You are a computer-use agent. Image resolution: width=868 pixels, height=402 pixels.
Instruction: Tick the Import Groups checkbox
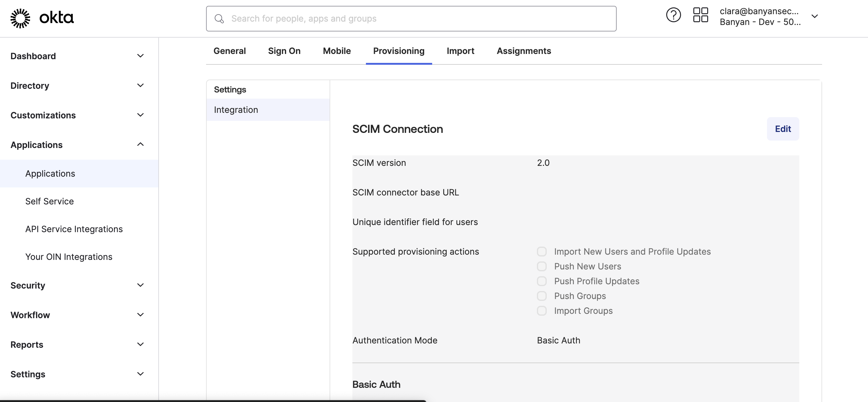541,311
